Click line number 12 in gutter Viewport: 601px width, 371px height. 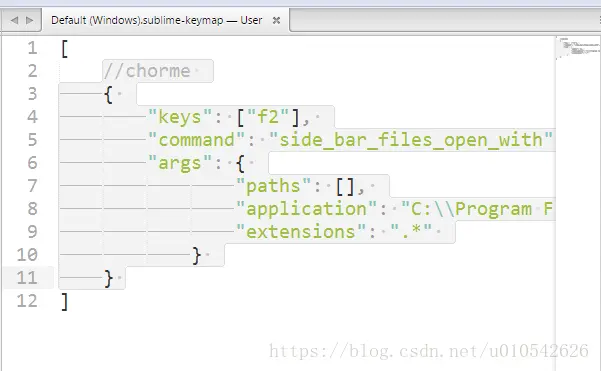pyautogui.click(x=27, y=301)
